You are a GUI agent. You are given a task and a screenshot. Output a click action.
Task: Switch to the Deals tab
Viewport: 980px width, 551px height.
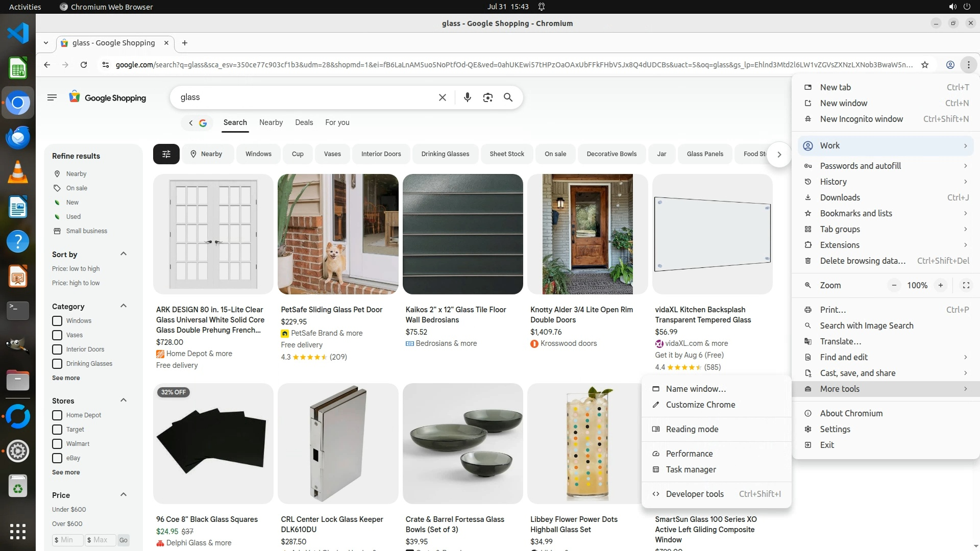[304, 122]
